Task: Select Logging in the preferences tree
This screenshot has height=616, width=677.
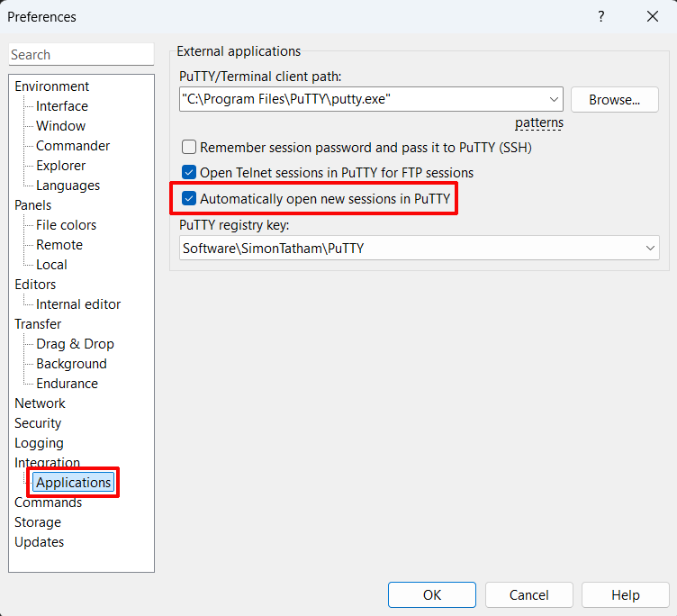Action: pyautogui.click(x=39, y=443)
